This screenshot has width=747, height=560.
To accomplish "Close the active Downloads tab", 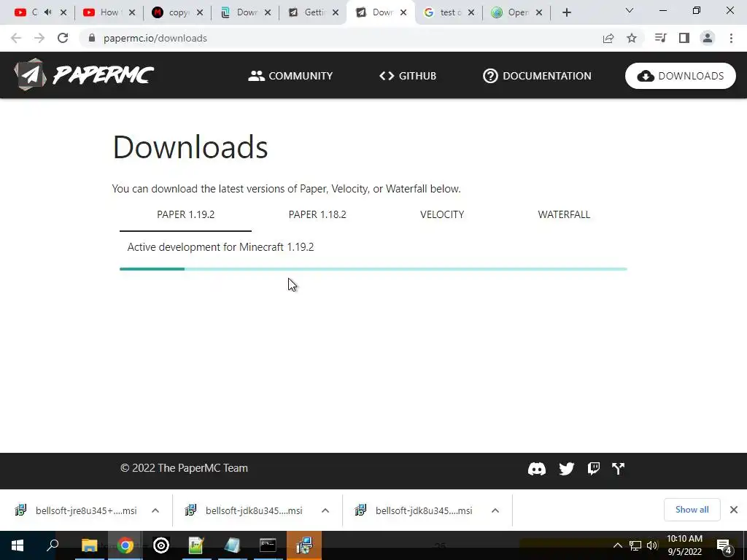I will point(403,12).
